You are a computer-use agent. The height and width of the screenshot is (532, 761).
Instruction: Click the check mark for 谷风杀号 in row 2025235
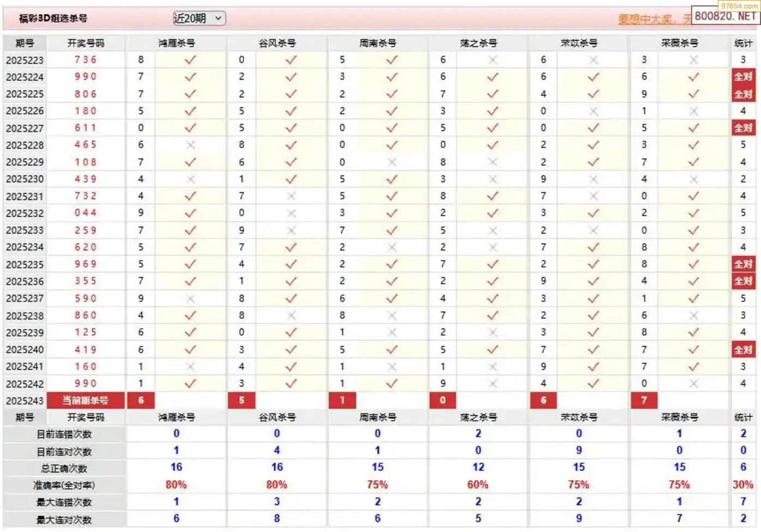[x=291, y=264]
